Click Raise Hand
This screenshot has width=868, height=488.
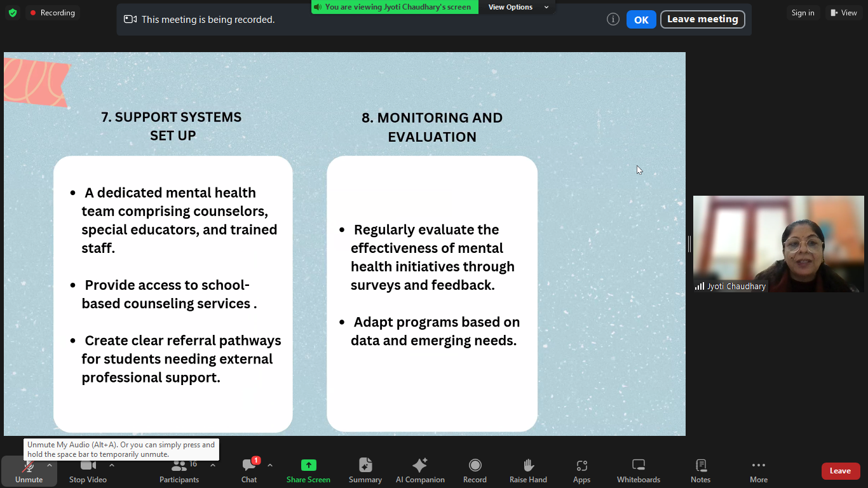528,471
